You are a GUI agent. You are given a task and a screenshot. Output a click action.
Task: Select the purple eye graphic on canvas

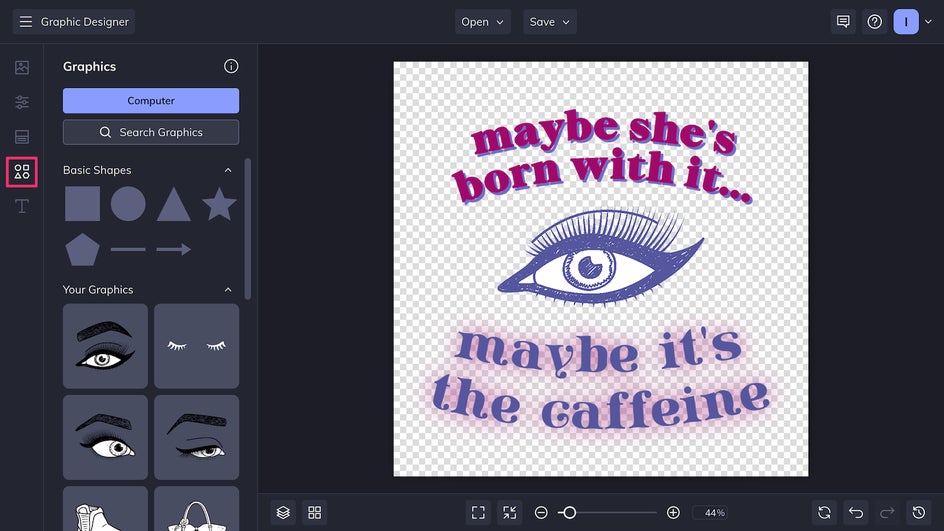tap(600, 258)
